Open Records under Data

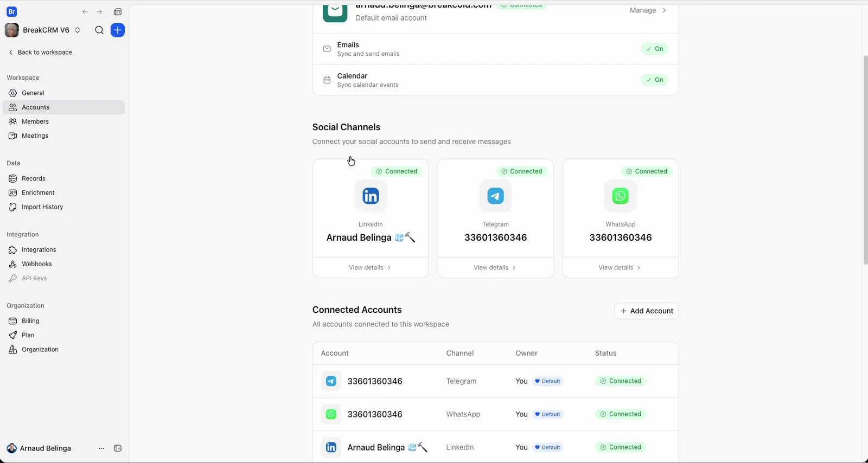[63, 178]
